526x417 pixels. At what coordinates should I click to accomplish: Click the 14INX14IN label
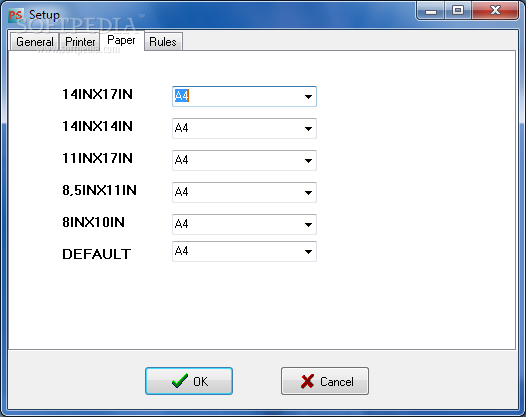pos(98,126)
